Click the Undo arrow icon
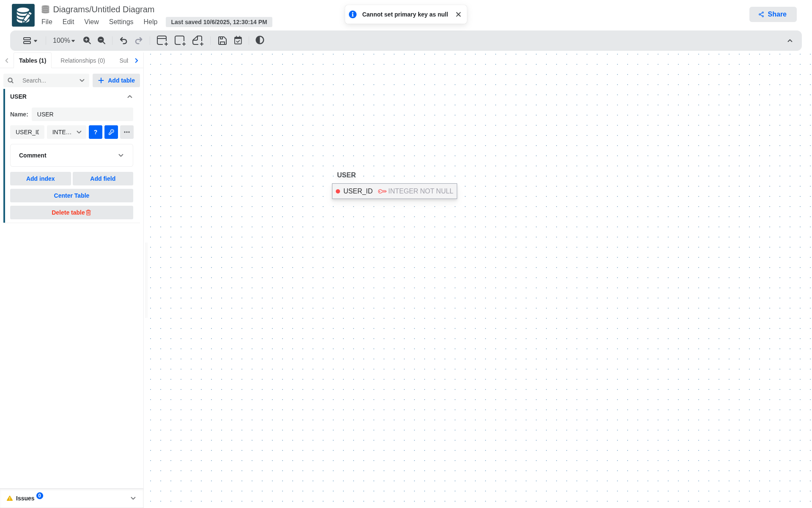 tap(123, 41)
